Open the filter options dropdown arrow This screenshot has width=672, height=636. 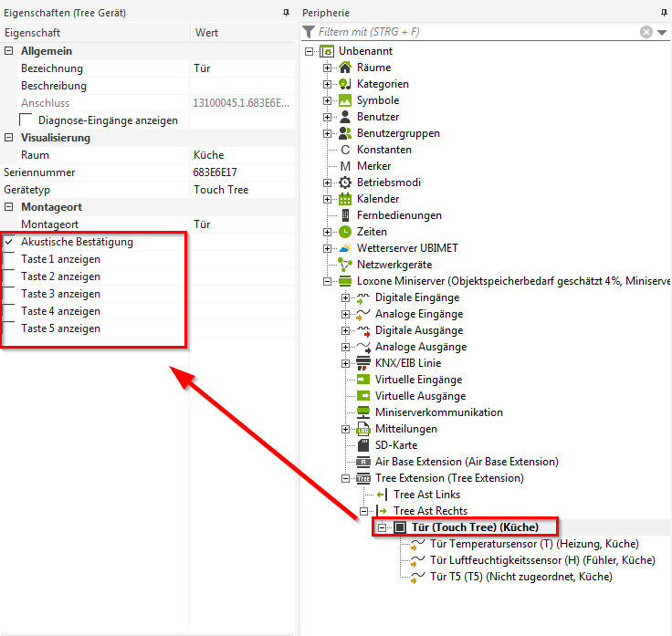[x=662, y=33]
